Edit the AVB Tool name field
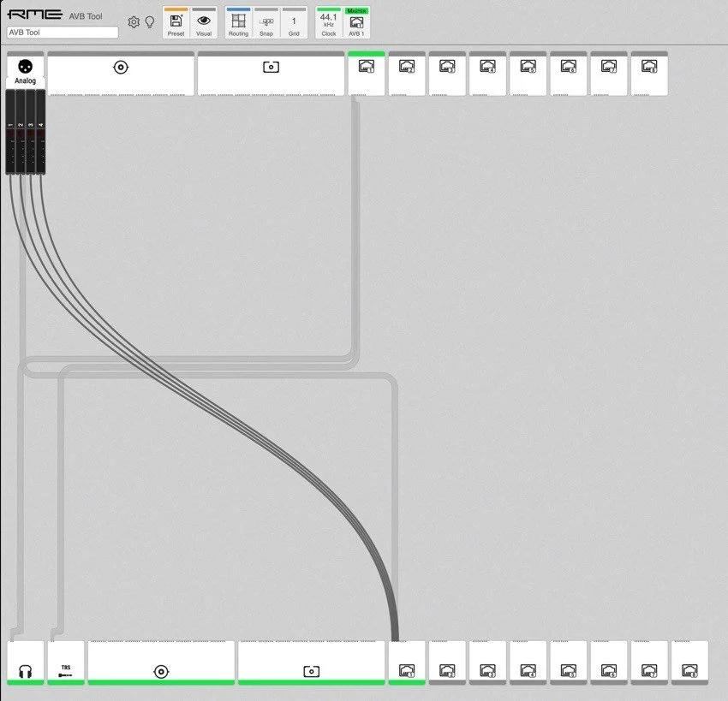 pos(63,33)
